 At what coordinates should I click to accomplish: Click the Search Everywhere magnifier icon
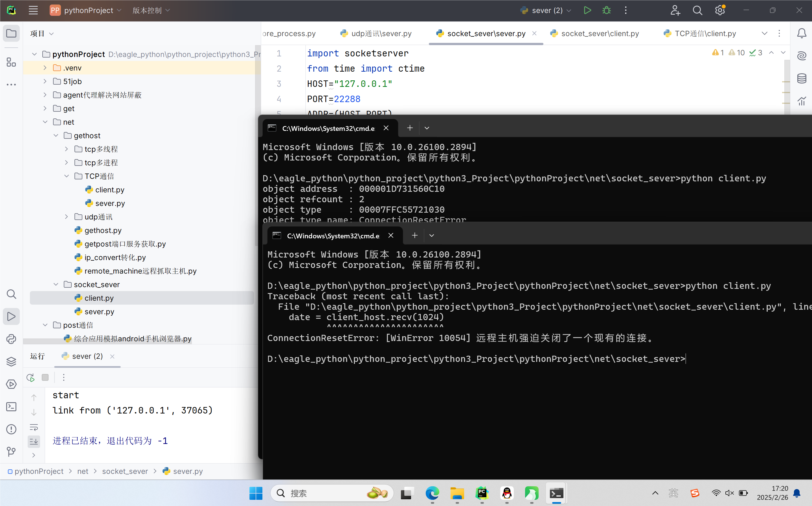tap(697, 10)
